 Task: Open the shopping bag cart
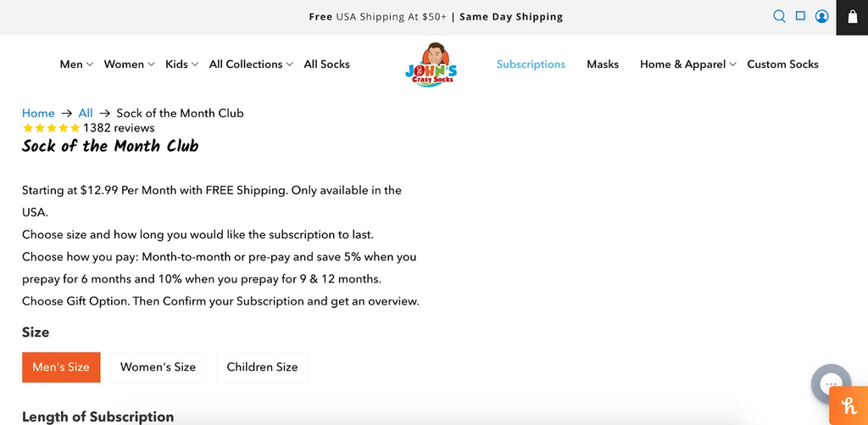coord(852,17)
